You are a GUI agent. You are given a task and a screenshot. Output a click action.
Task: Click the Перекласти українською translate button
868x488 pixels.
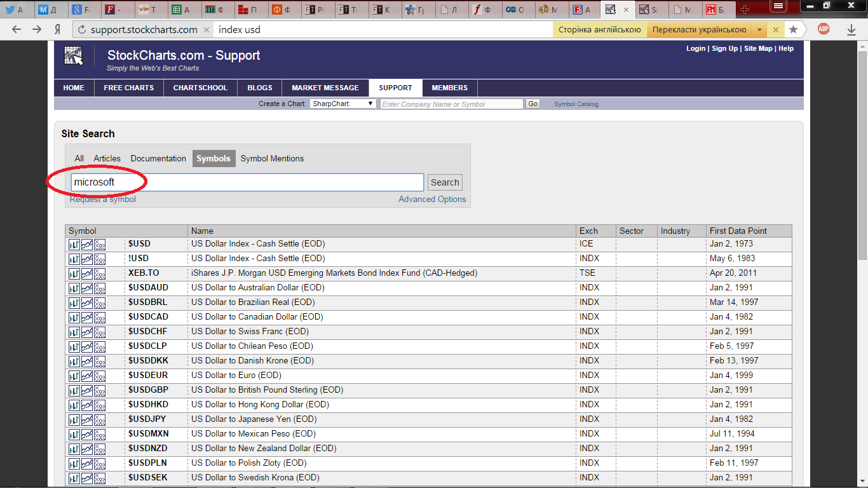pos(699,29)
